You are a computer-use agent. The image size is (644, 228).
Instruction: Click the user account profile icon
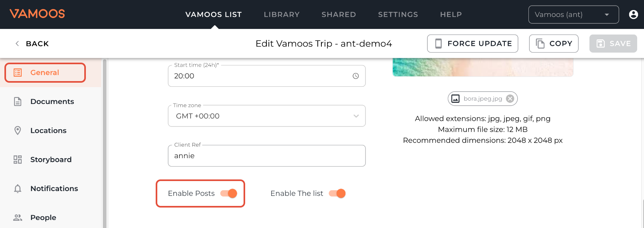[x=633, y=14]
